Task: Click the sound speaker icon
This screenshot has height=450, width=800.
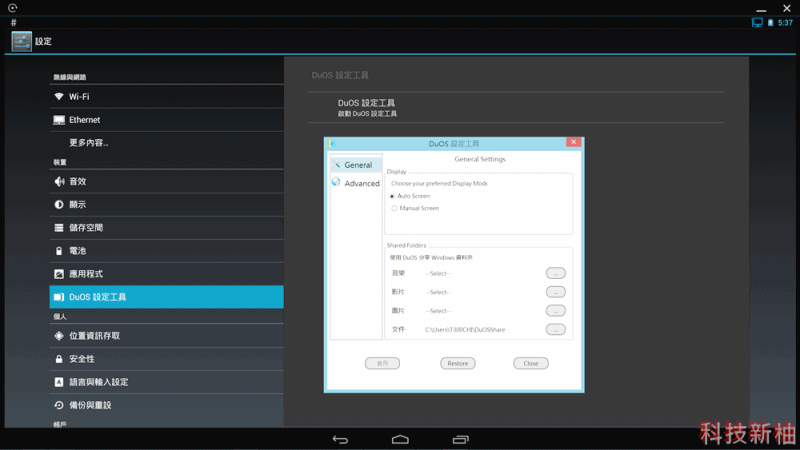Action: [x=59, y=181]
